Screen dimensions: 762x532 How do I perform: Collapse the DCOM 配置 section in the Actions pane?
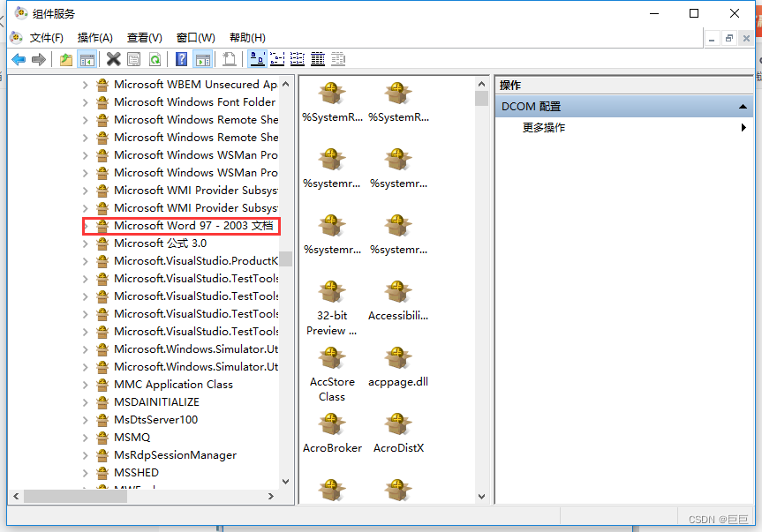point(743,106)
